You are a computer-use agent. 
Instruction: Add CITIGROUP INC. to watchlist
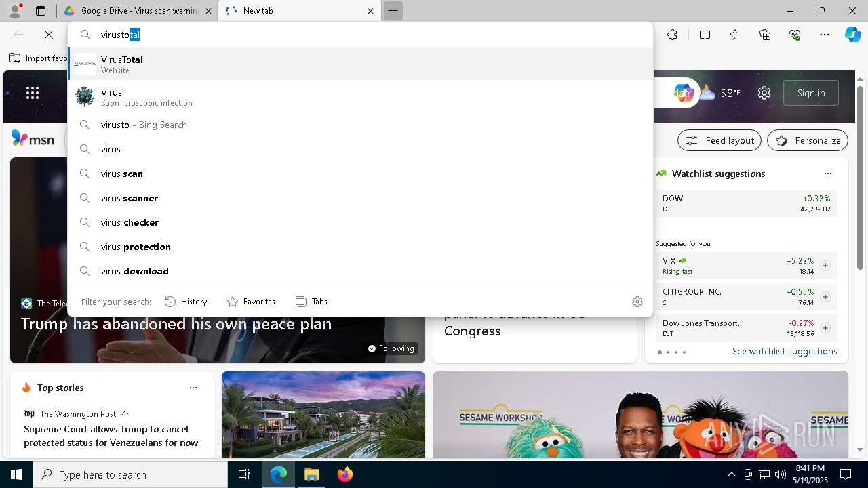click(825, 297)
